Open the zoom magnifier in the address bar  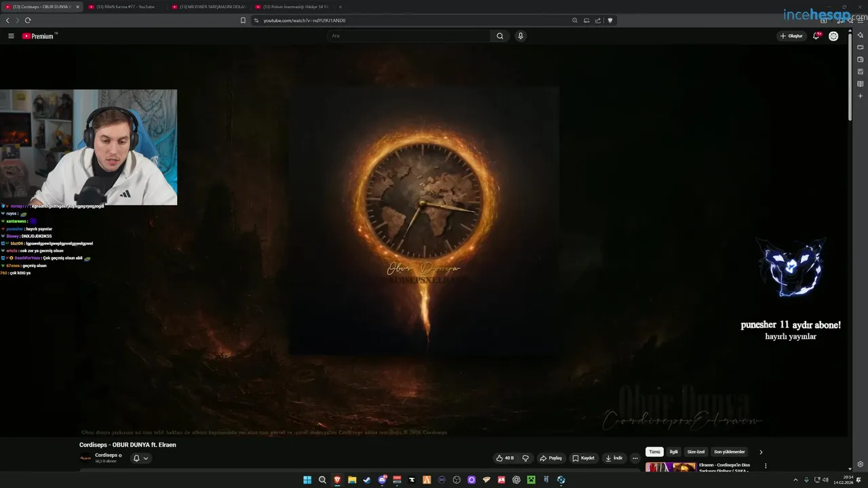point(575,20)
